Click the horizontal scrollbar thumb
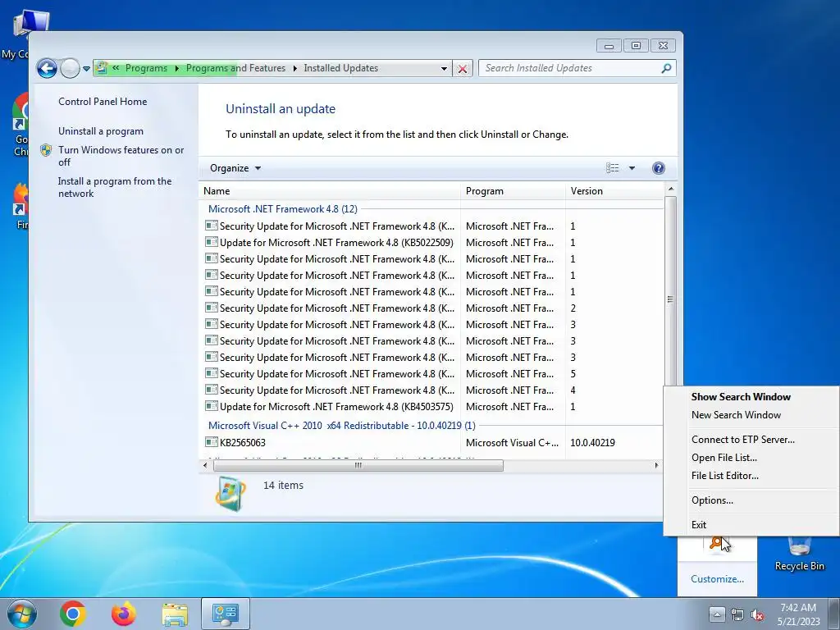 coord(358,466)
